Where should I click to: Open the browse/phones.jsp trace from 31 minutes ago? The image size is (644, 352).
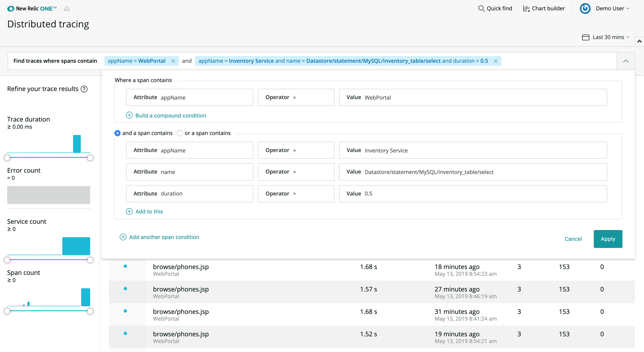pyautogui.click(x=181, y=311)
